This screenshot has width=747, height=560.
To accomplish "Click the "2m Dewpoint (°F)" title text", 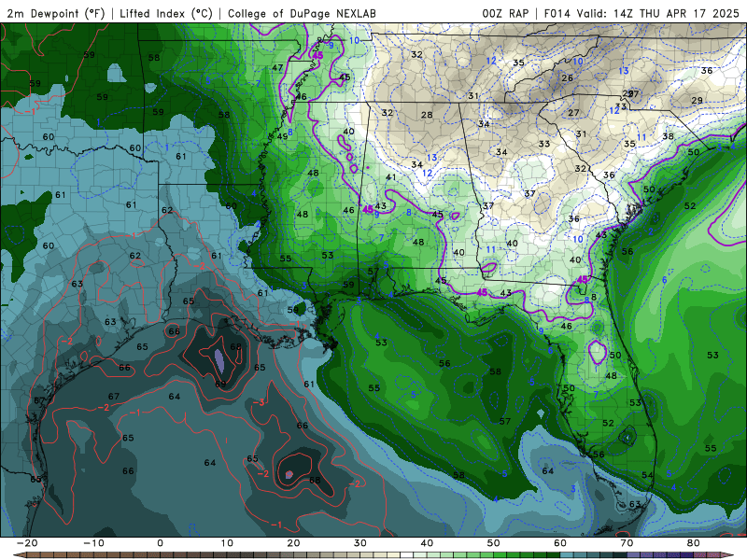I will tap(56, 13).
